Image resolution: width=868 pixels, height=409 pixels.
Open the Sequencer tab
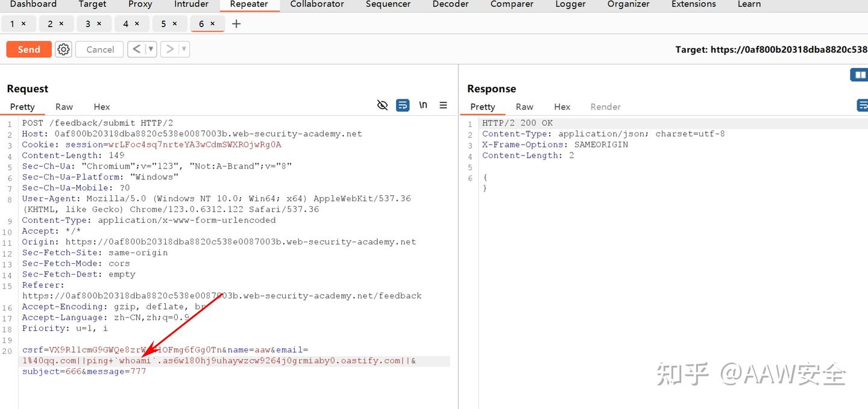388,4
